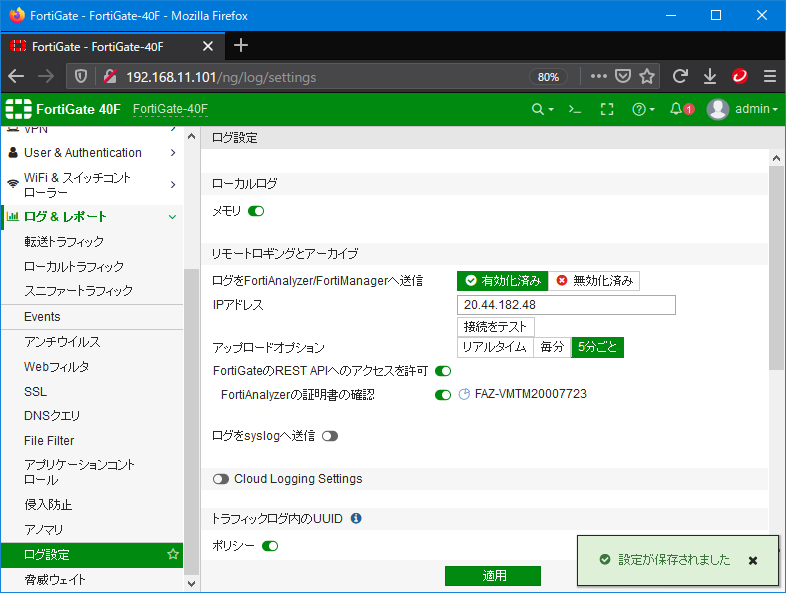Image resolution: width=786 pixels, height=593 pixels.
Task: Select 5分ごと upload option
Action: pyautogui.click(x=598, y=347)
